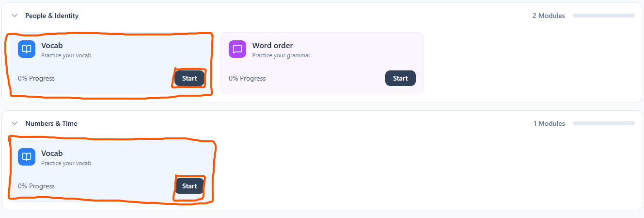Click "0% Progress" in People & Identity Vocab card
The height and width of the screenshot is (218, 644).
36,78
